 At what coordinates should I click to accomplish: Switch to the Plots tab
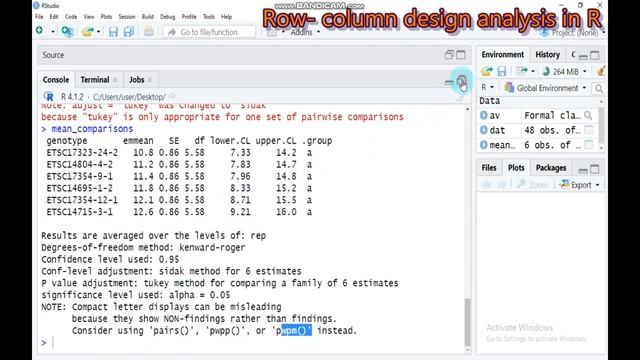coord(516,168)
